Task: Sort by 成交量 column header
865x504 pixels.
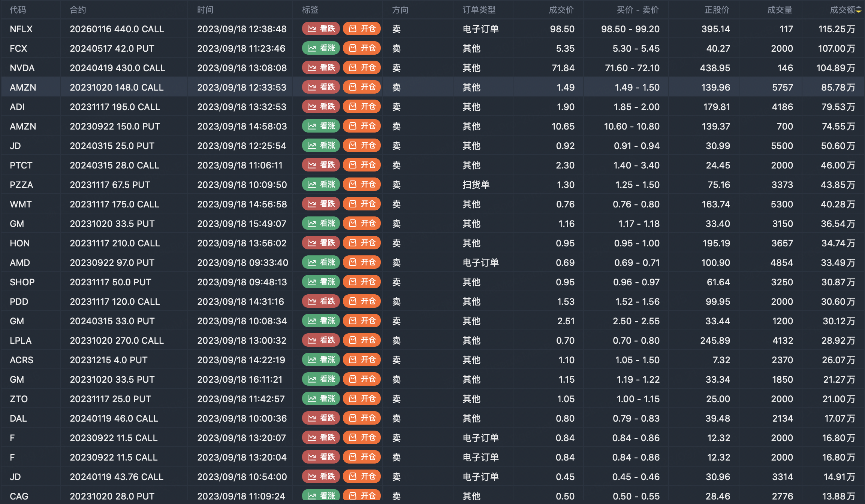Action: (x=780, y=10)
